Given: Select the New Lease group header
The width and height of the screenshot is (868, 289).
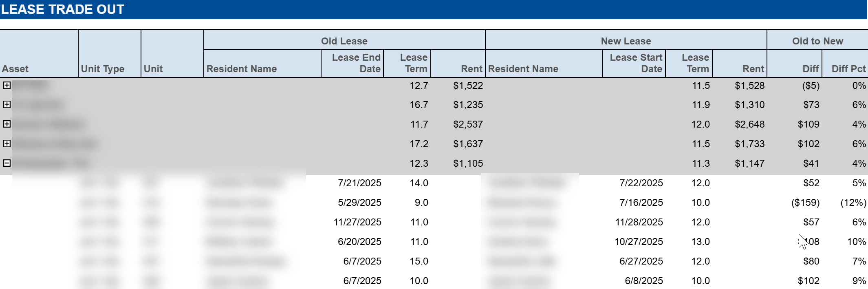Looking at the screenshot, I should (626, 41).
